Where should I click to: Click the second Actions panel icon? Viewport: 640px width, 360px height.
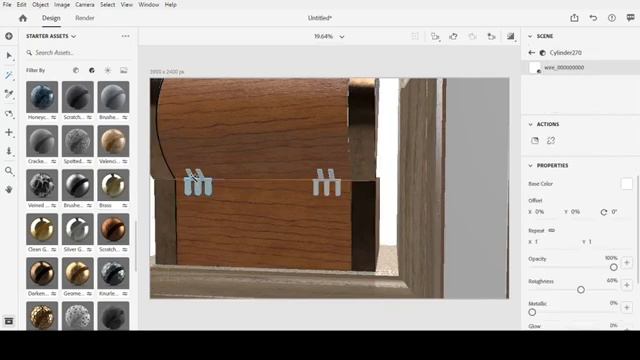(x=551, y=141)
